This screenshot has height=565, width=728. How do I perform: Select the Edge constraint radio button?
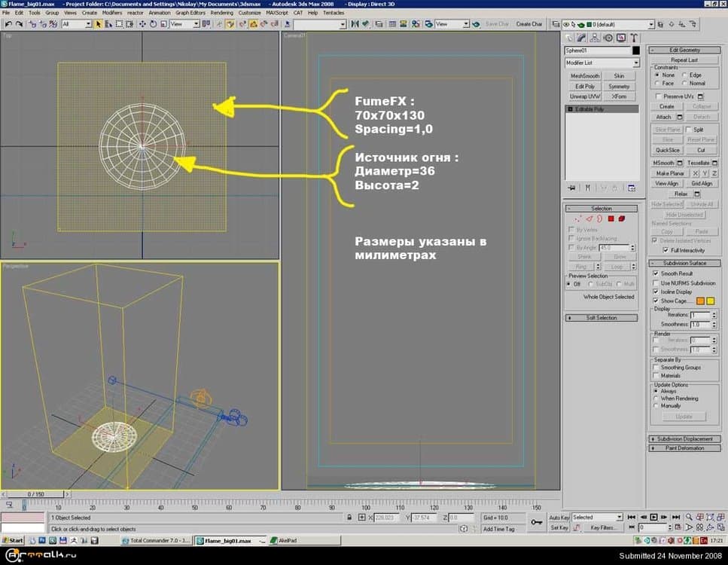coord(684,75)
